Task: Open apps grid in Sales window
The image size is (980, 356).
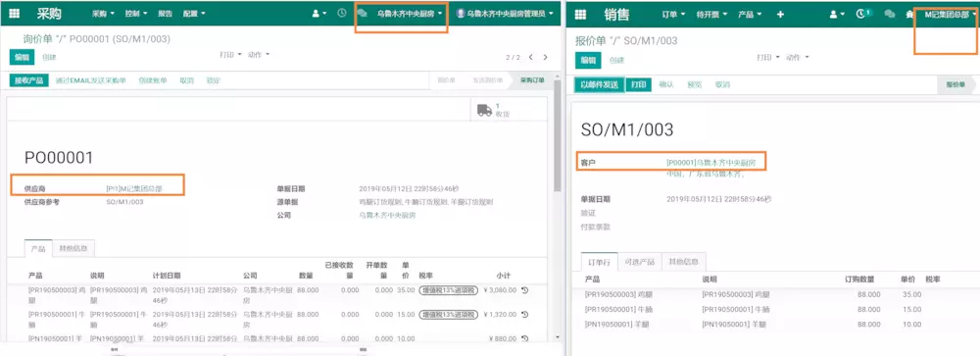Action: (x=580, y=15)
